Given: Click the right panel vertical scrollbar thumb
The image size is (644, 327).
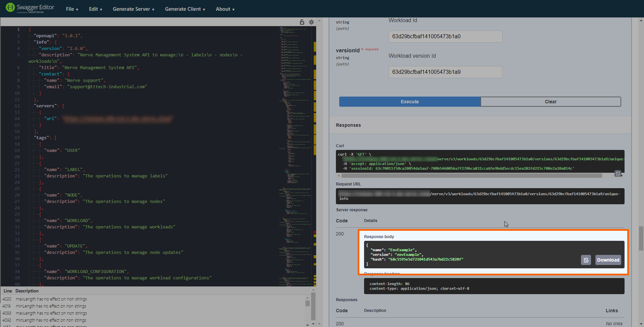Looking at the screenshot, I should click(641, 238).
